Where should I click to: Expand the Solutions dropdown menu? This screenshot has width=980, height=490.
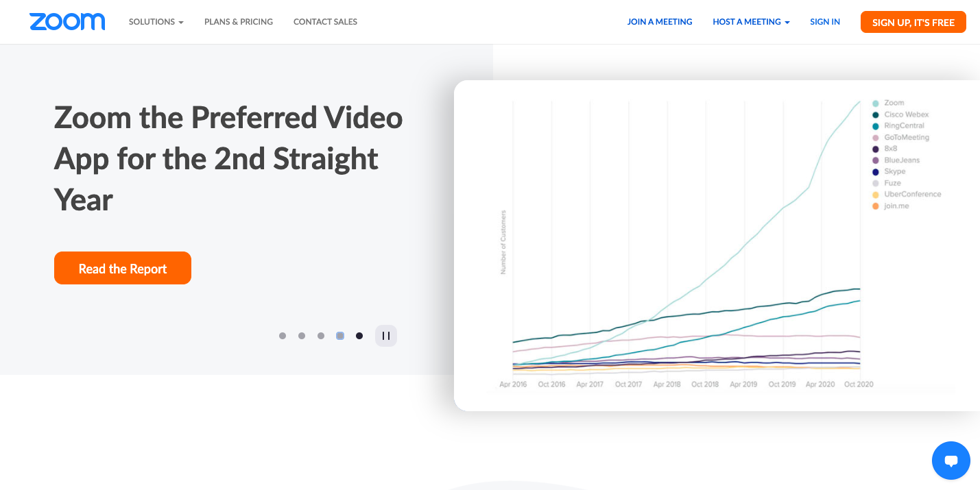156,22
